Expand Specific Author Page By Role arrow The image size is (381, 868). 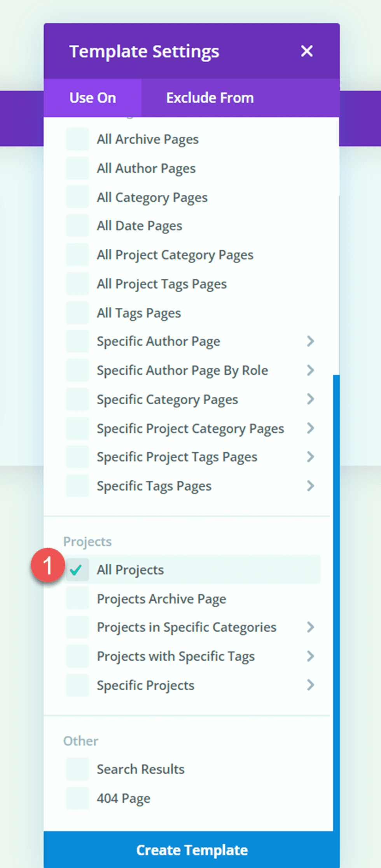(x=310, y=370)
